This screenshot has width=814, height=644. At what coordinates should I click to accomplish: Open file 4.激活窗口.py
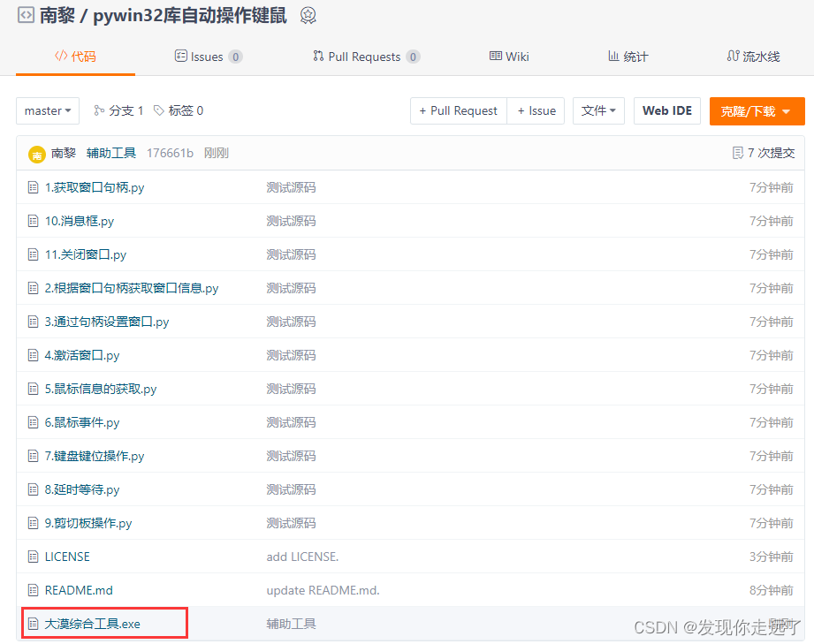coord(82,355)
